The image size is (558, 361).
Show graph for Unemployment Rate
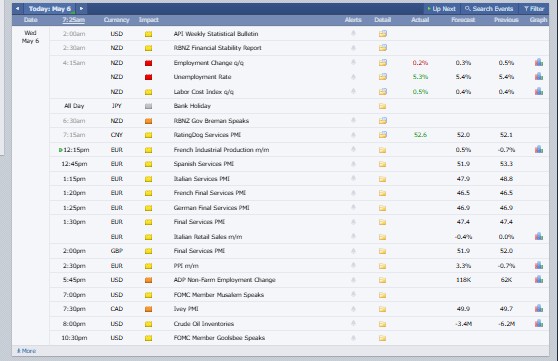point(539,76)
